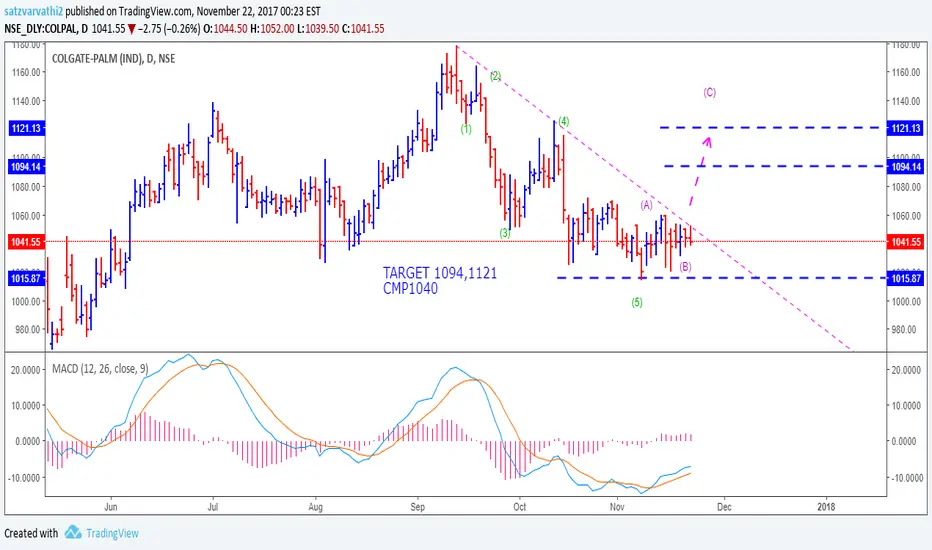The image size is (932, 550).
Task: Click the 1121.13 price tag on right axis
Action: point(906,128)
